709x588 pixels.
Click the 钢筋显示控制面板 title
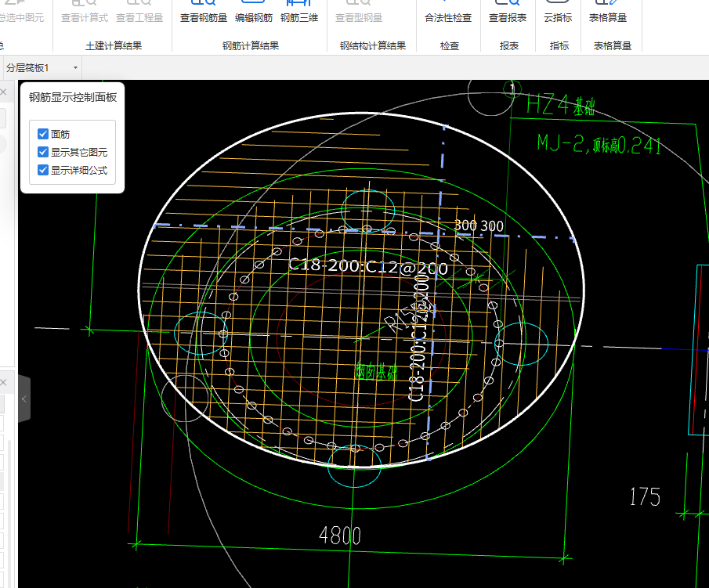tap(73, 97)
